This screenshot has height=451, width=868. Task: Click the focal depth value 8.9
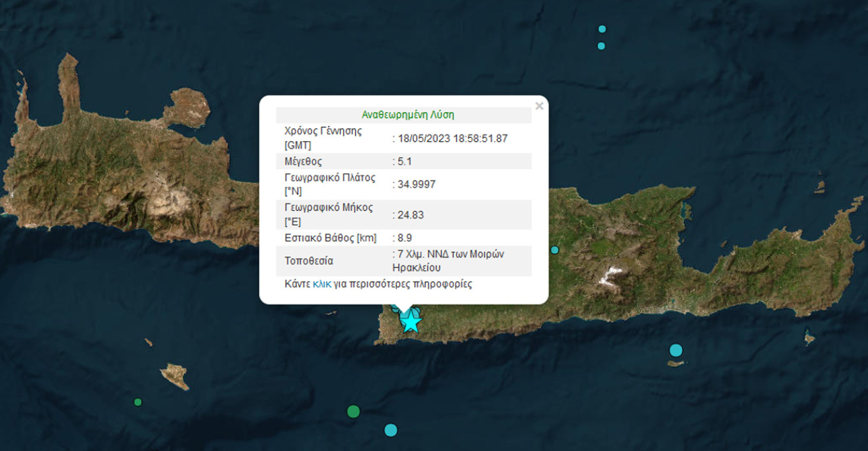tap(405, 238)
